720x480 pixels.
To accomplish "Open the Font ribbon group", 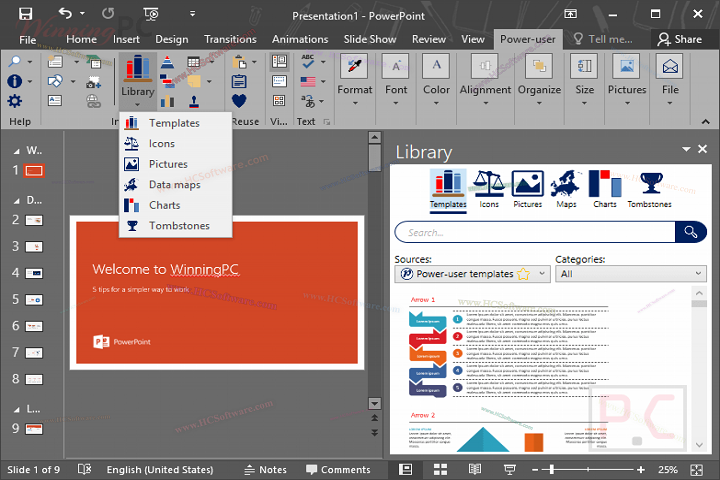I will 396,80.
